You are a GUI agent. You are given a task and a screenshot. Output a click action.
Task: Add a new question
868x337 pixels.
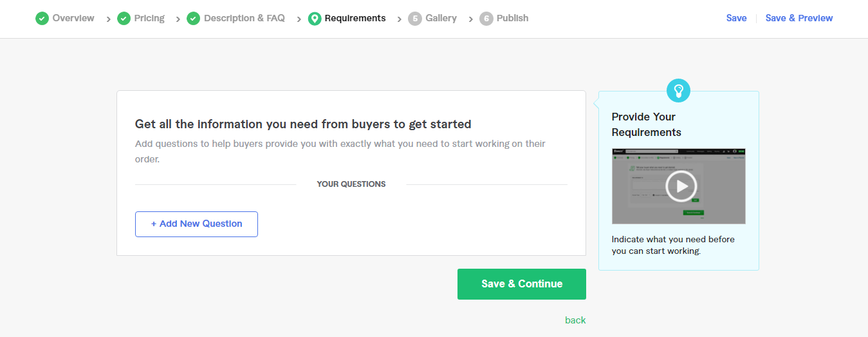[196, 224]
